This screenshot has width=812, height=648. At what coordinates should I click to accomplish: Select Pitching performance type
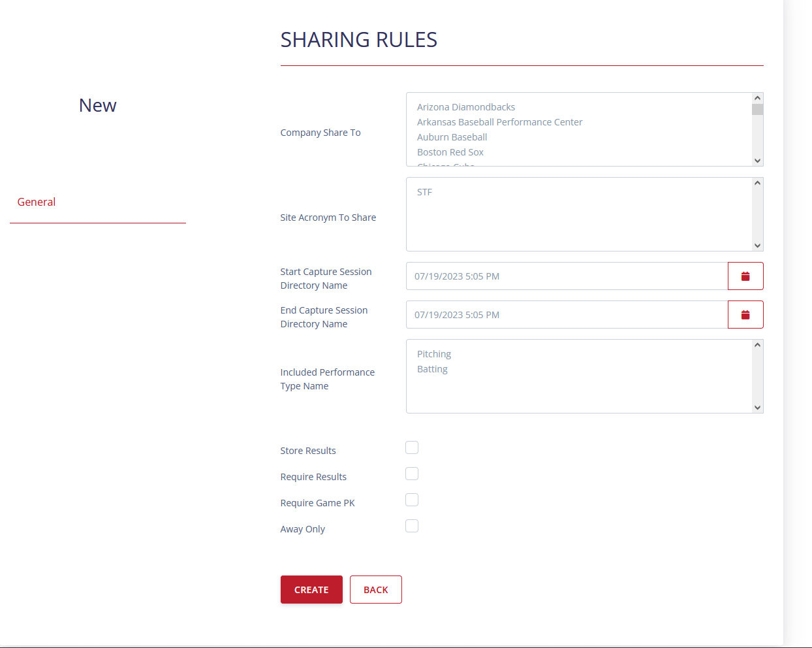[x=434, y=354]
